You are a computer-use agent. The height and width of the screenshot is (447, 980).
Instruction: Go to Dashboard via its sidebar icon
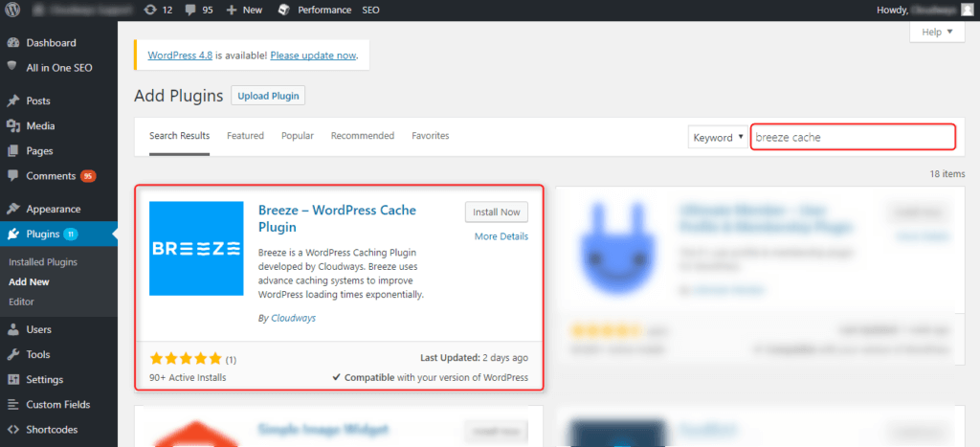tap(12, 43)
